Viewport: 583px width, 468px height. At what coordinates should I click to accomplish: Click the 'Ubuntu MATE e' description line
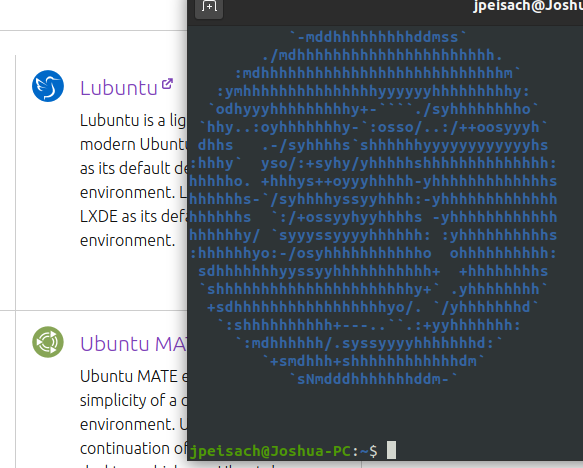coord(134,376)
